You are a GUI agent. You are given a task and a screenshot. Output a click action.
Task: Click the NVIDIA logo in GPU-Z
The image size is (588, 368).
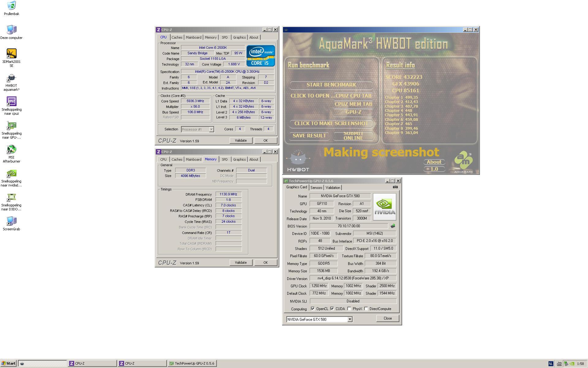pyautogui.click(x=385, y=207)
